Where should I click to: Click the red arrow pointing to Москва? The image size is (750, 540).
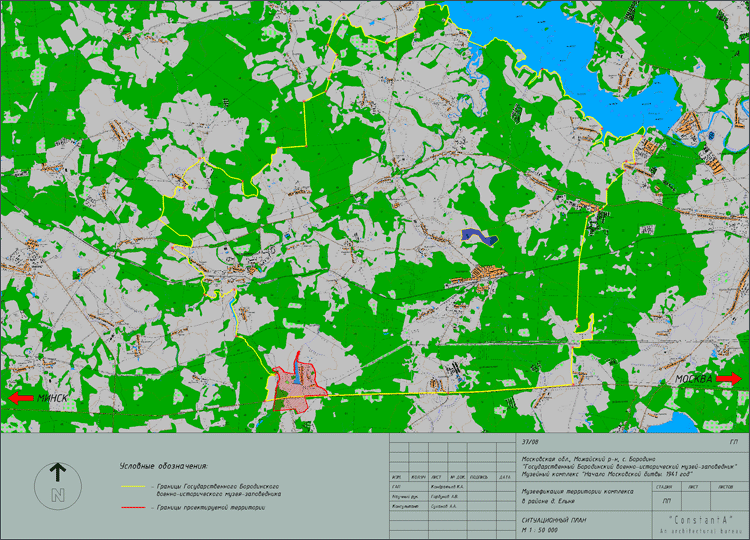(728, 379)
